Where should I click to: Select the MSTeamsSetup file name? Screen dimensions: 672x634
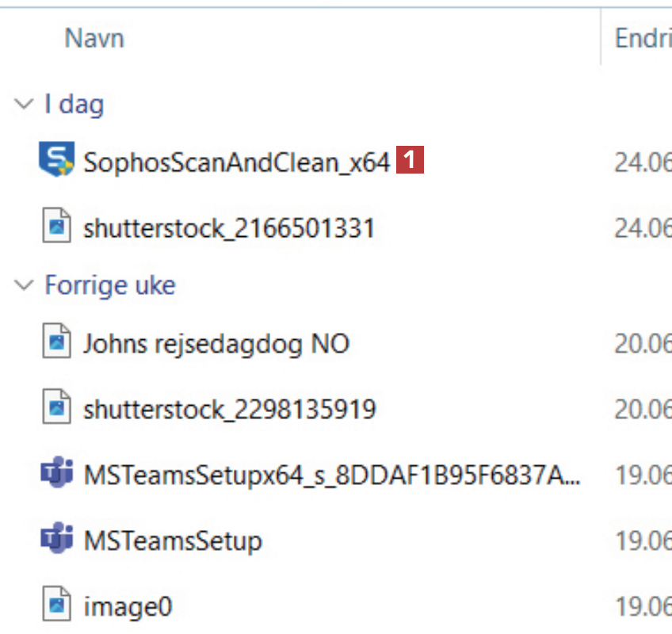click(172, 540)
